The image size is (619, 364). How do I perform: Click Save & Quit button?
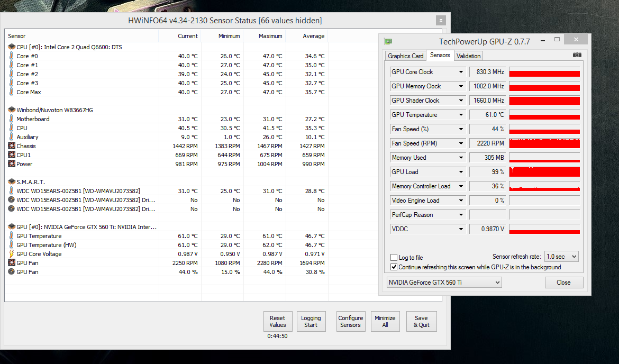click(x=421, y=321)
